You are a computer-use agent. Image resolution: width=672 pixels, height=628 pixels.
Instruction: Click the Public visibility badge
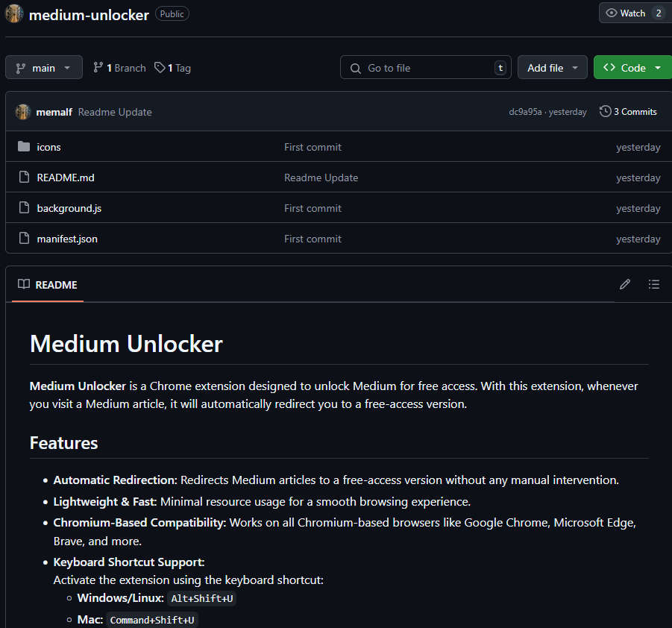(x=172, y=14)
